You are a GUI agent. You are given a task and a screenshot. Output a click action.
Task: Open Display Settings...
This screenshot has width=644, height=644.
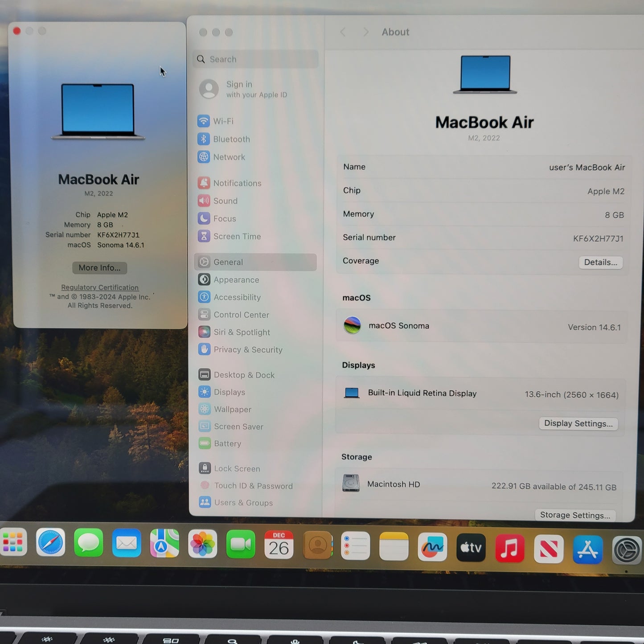578,423
